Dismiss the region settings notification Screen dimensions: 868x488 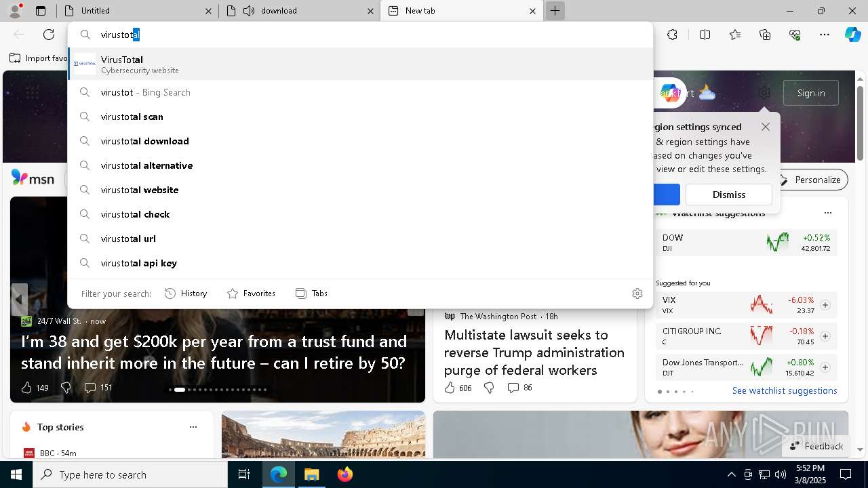729,195
